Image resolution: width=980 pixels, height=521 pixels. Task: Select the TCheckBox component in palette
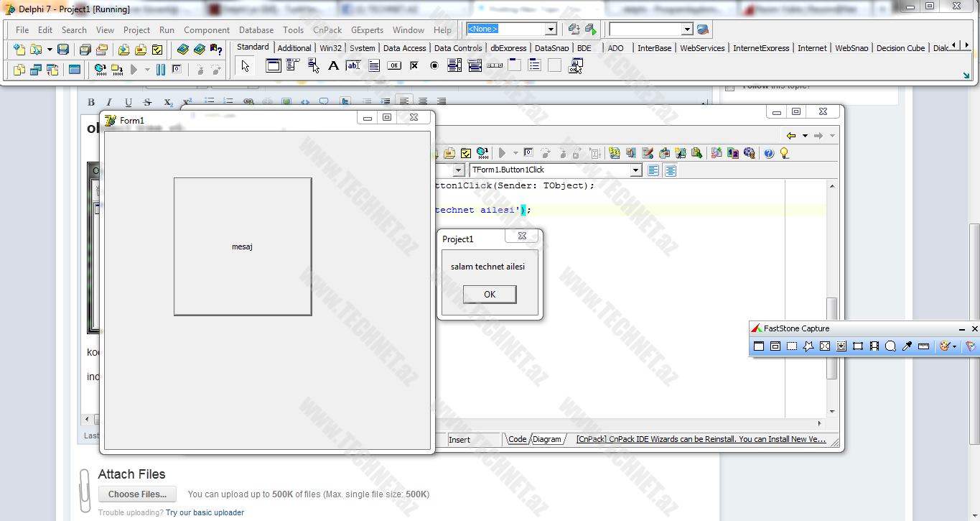(414, 66)
